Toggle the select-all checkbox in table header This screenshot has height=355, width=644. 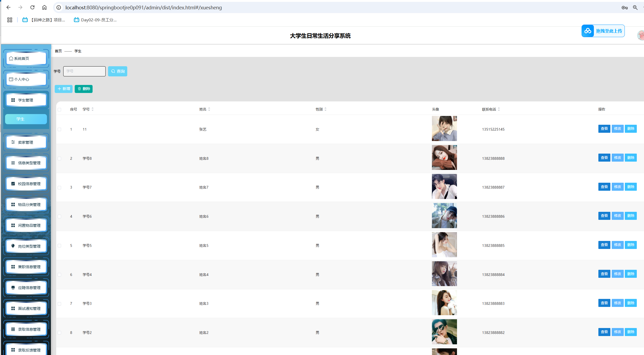point(59,110)
